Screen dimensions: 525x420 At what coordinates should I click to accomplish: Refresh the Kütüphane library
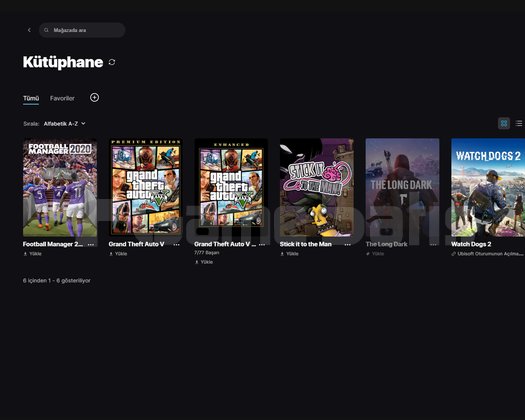[x=112, y=62]
